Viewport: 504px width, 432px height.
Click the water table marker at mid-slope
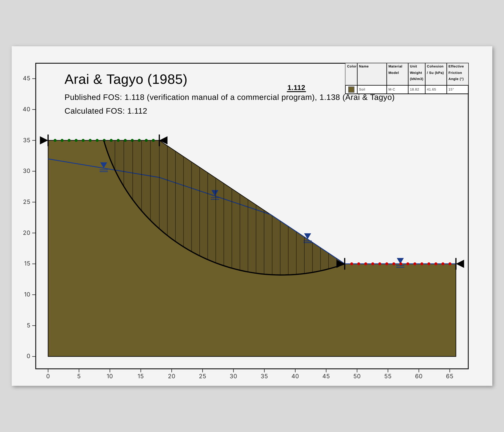215,195
